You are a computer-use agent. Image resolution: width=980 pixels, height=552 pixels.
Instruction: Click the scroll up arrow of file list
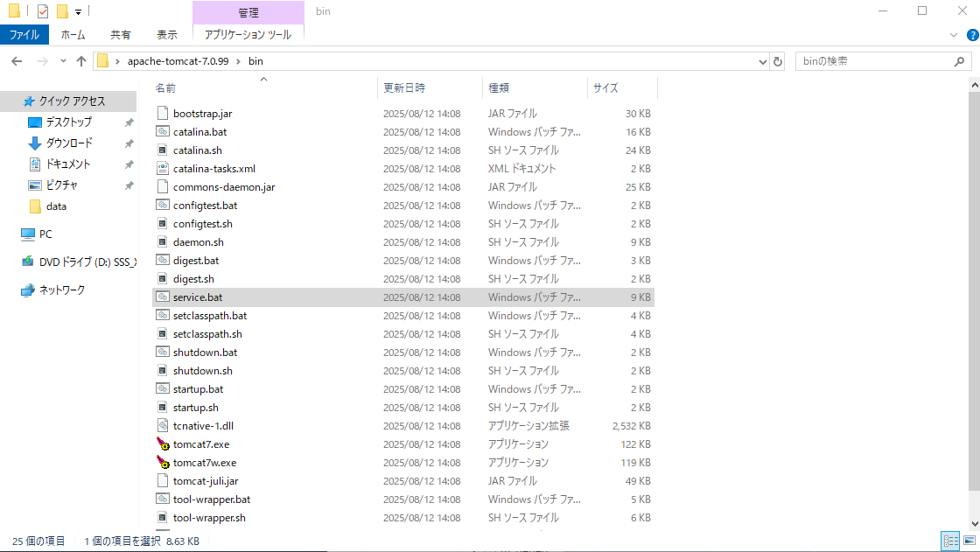tap(975, 84)
